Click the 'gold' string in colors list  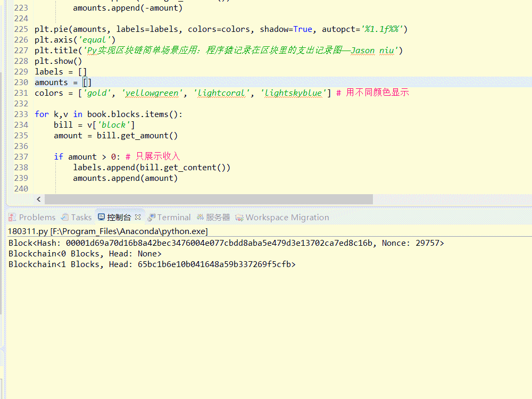click(x=97, y=93)
